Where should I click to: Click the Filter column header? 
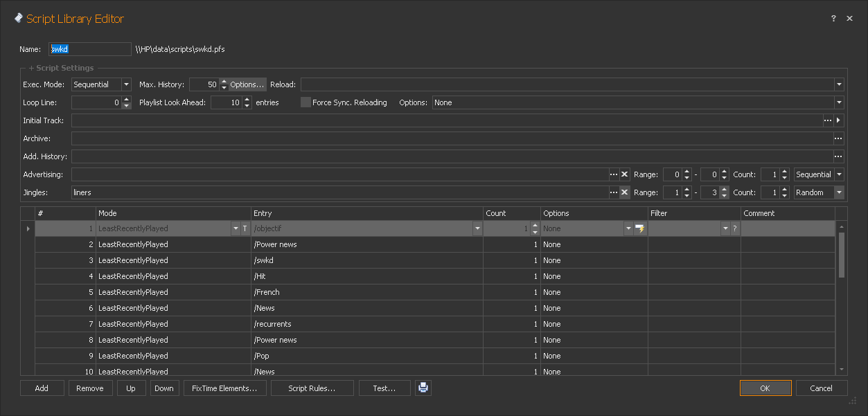pyautogui.click(x=694, y=213)
